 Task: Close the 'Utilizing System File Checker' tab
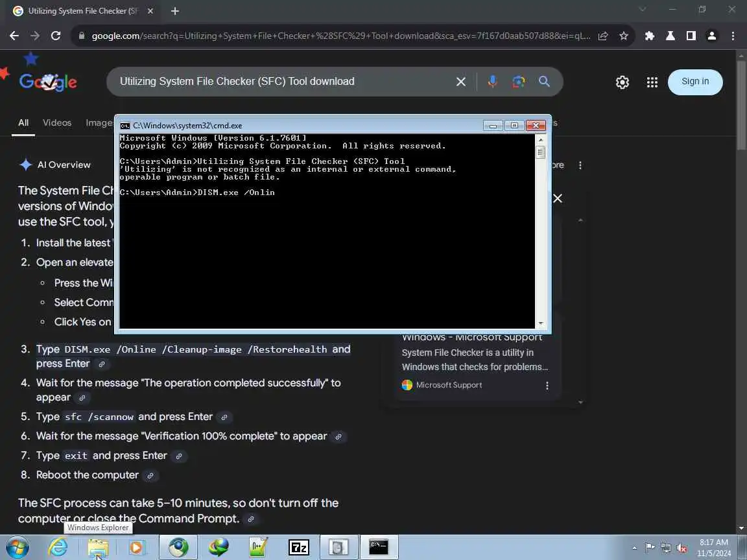150,11
